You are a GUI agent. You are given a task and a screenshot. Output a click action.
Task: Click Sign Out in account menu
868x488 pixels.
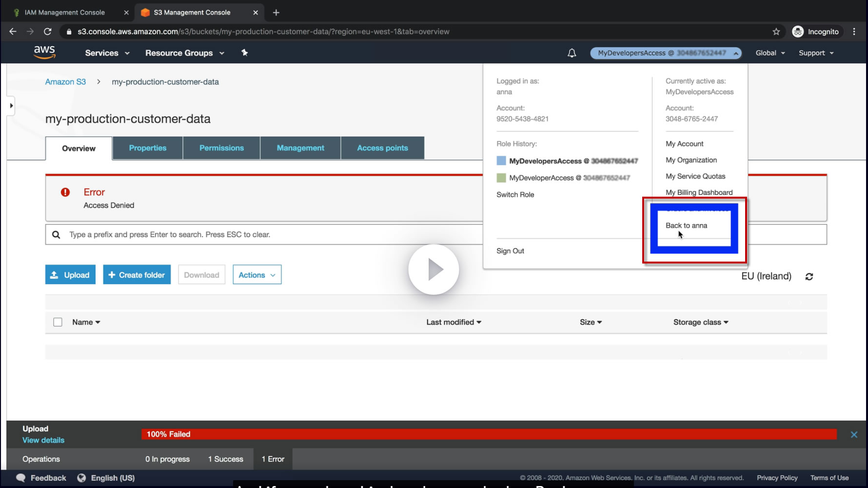[x=510, y=251]
